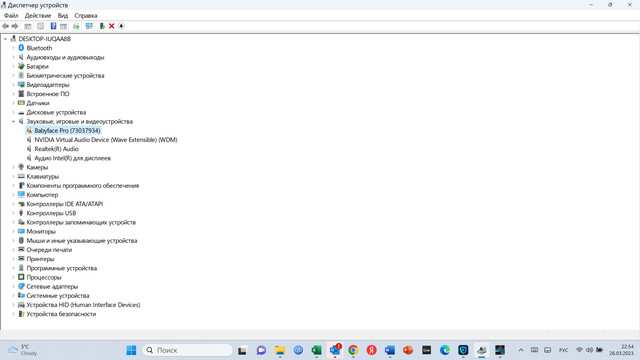Uninstall device with the red X icon
Image resolution: width=640 pixels, height=360 pixels.
coord(111,26)
